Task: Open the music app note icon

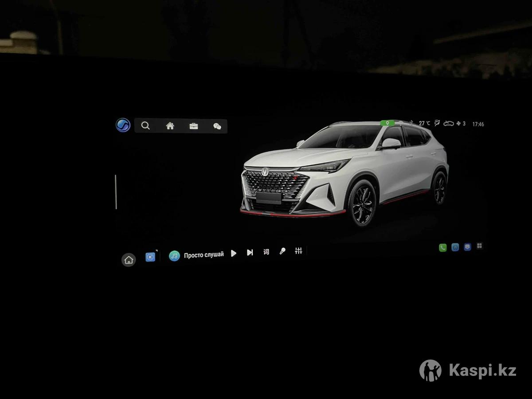Action: [x=174, y=255]
